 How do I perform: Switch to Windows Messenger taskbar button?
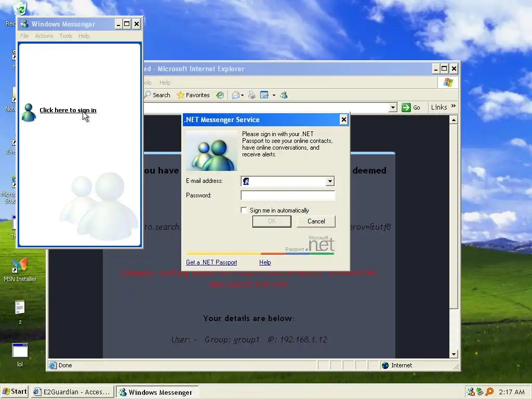pos(157,392)
